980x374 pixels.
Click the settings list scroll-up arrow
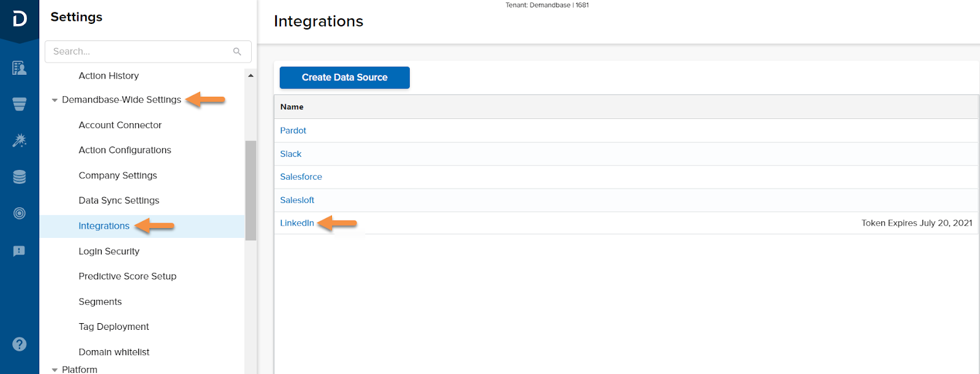(x=251, y=75)
